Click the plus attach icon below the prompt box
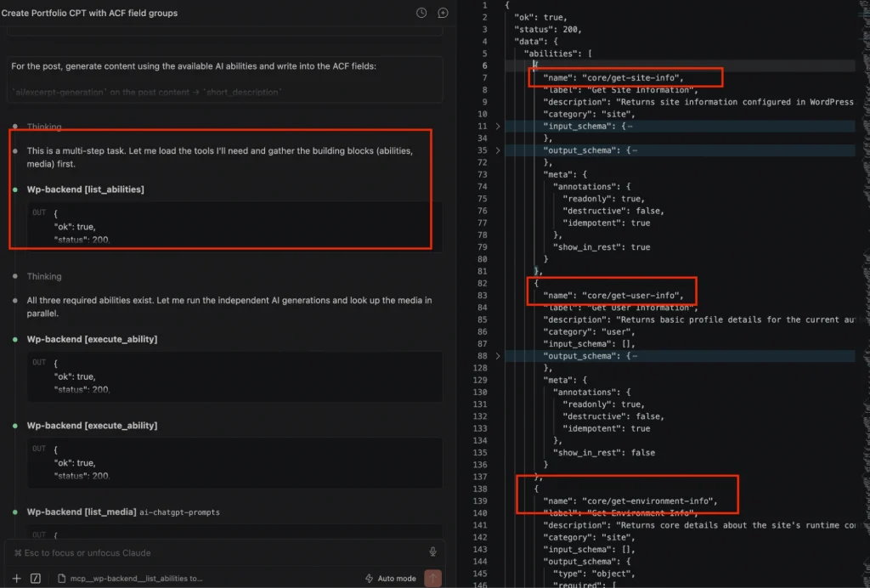 coord(17,578)
